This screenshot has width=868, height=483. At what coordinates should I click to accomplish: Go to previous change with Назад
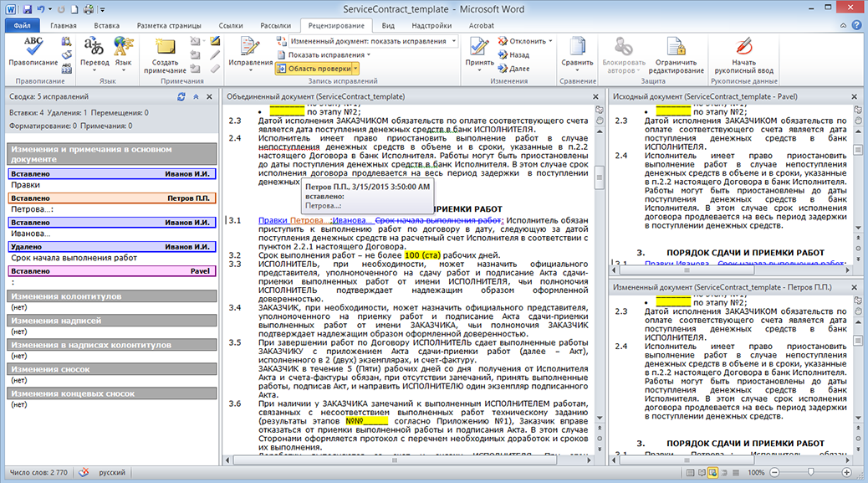pyautogui.click(x=518, y=54)
